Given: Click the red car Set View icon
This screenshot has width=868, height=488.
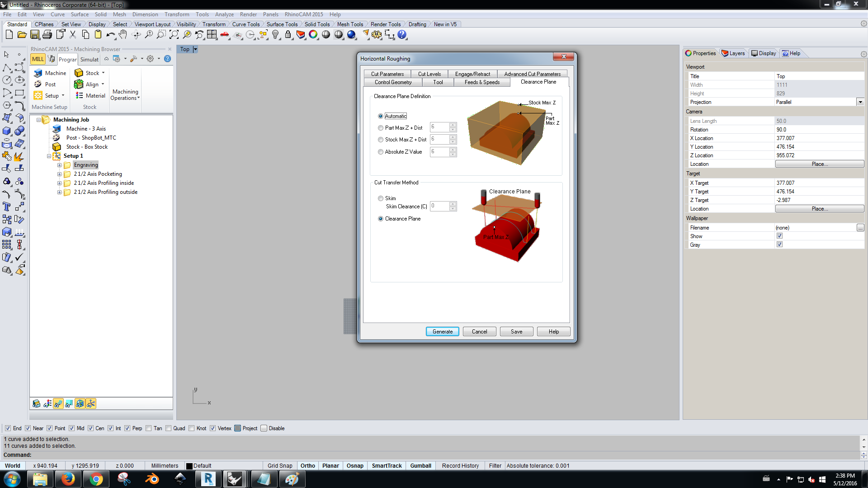Looking at the screenshot, I should coord(225,35).
